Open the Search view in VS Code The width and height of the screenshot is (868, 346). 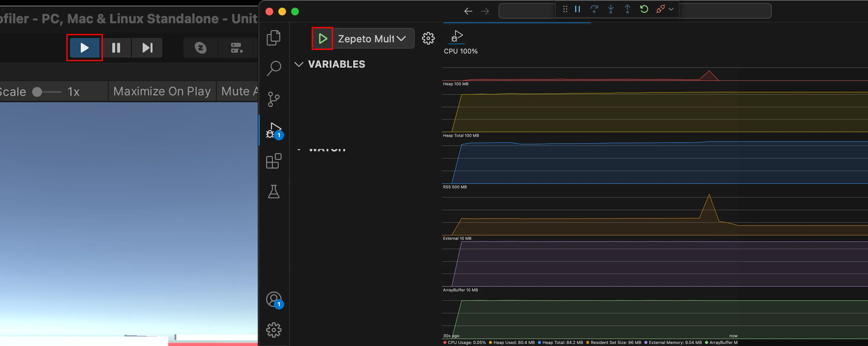click(274, 68)
